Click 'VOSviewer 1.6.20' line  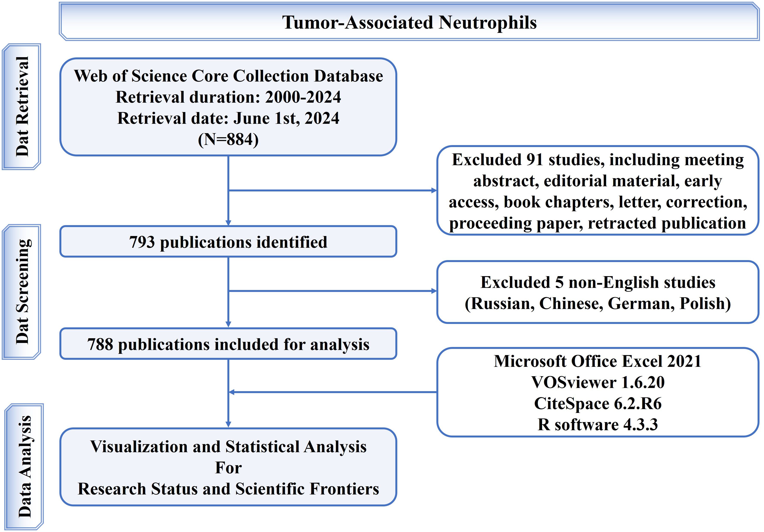coord(598,382)
